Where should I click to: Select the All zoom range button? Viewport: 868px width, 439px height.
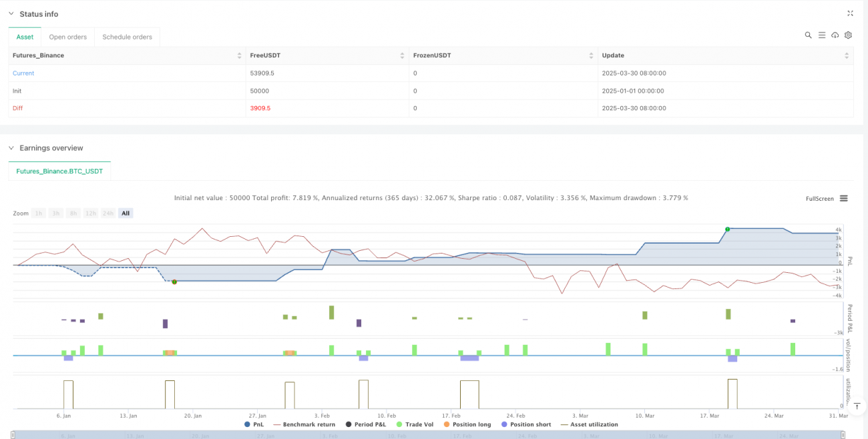click(x=126, y=213)
